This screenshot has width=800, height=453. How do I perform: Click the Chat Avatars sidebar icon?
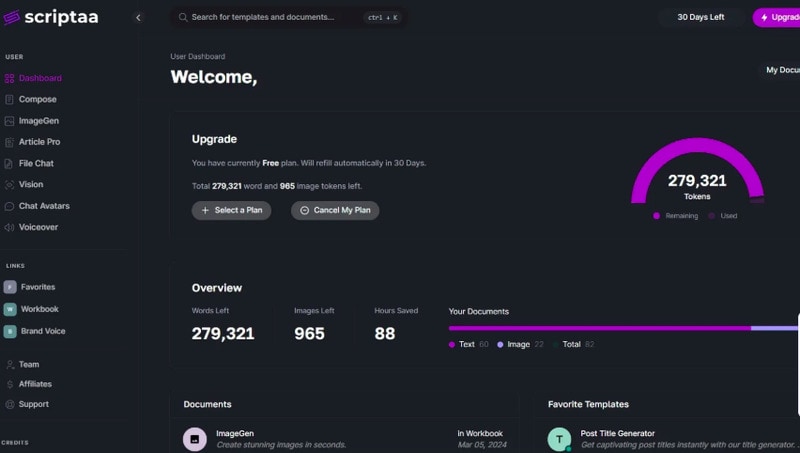pyautogui.click(x=9, y=206)
